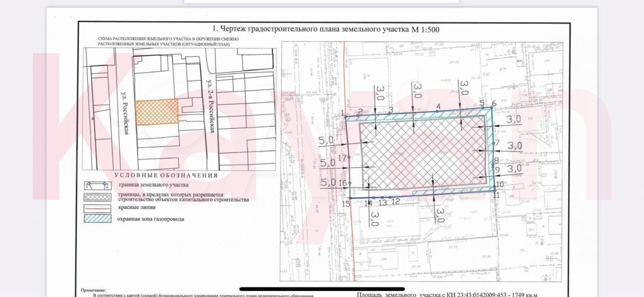
Task: Click the plot boundary legend symbol with points 1 and 2
Action: pyautogui.click(x=98, y=186)
